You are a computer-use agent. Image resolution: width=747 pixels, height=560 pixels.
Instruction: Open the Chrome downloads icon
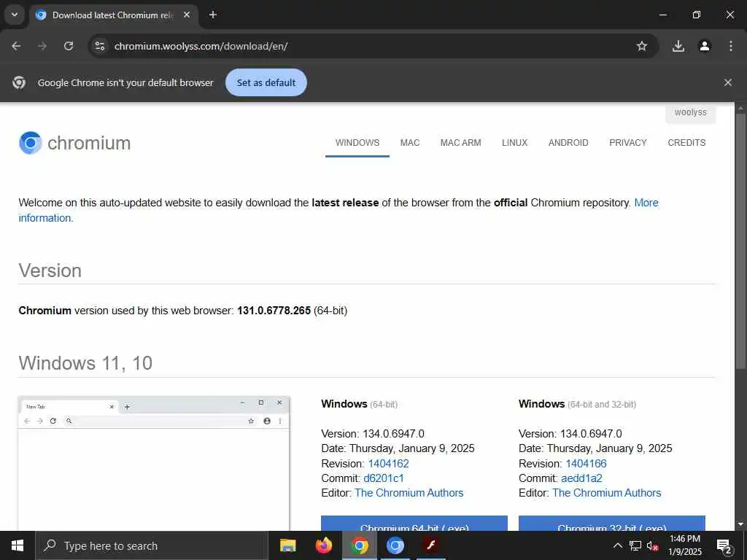tap(678, 46)
